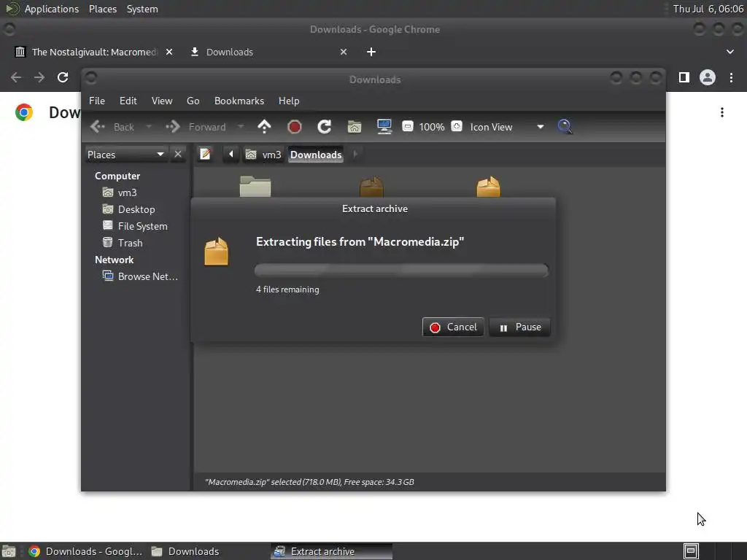
Task: Select the folder icon in Downloads
Action: point(255,186)
